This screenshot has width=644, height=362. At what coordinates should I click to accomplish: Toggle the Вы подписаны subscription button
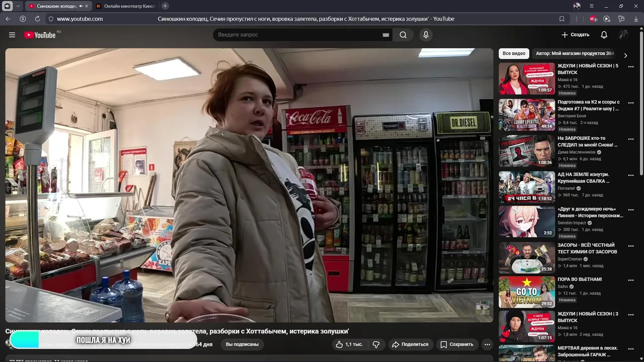pos(242,344)
